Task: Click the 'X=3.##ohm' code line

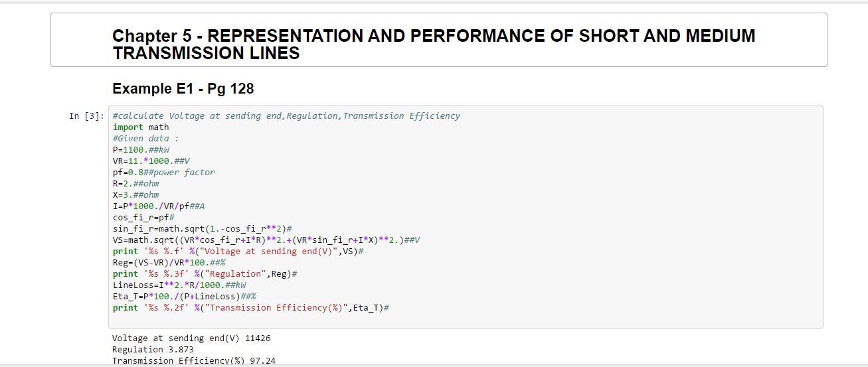Action: coord(135,194)
